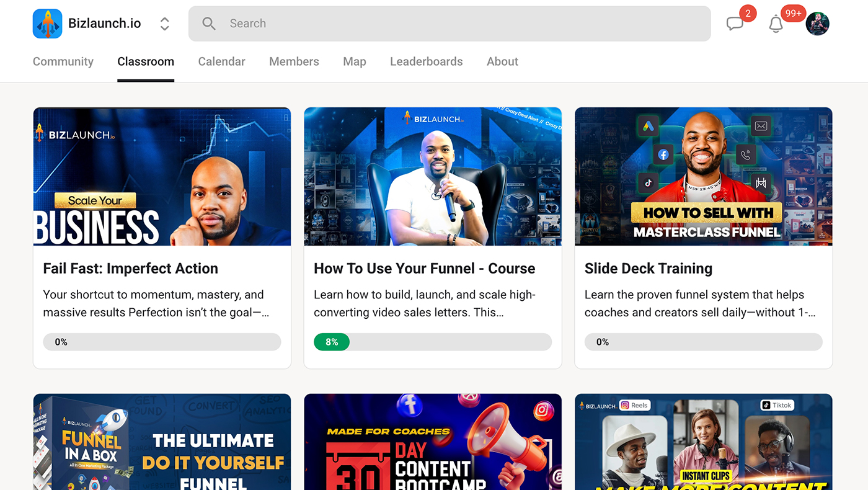Click the funnel course description text
The height and width of the screenshot is (490, 868).
[425, 303]
